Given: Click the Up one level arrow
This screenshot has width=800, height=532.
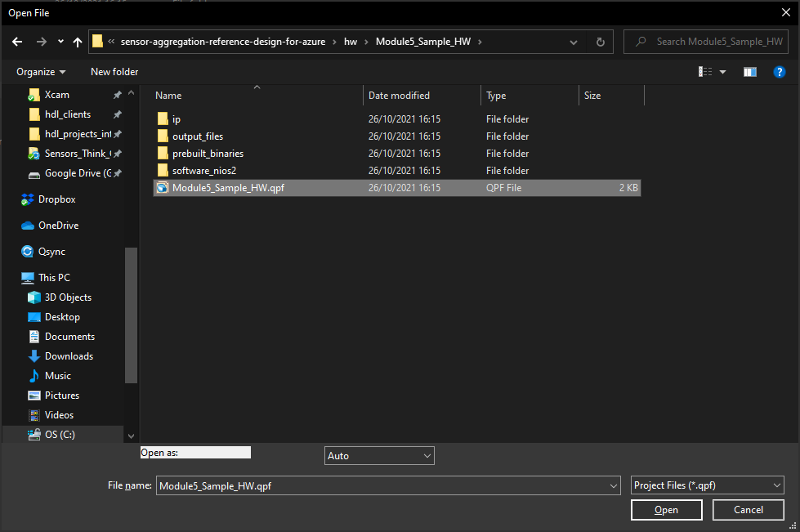Looking at the screenshot, I should (x=78, y=42).
